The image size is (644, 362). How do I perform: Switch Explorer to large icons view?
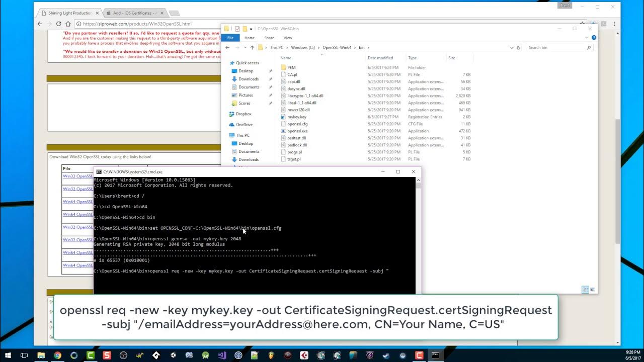click(x=593, y=290)
